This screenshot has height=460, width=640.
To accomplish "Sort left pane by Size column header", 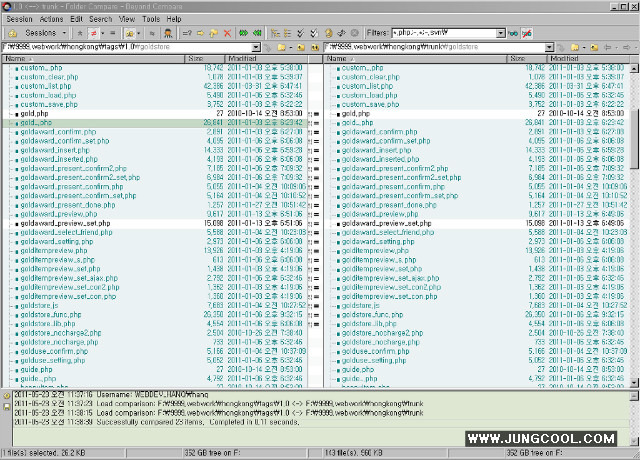I will click(x=205, y=59).
